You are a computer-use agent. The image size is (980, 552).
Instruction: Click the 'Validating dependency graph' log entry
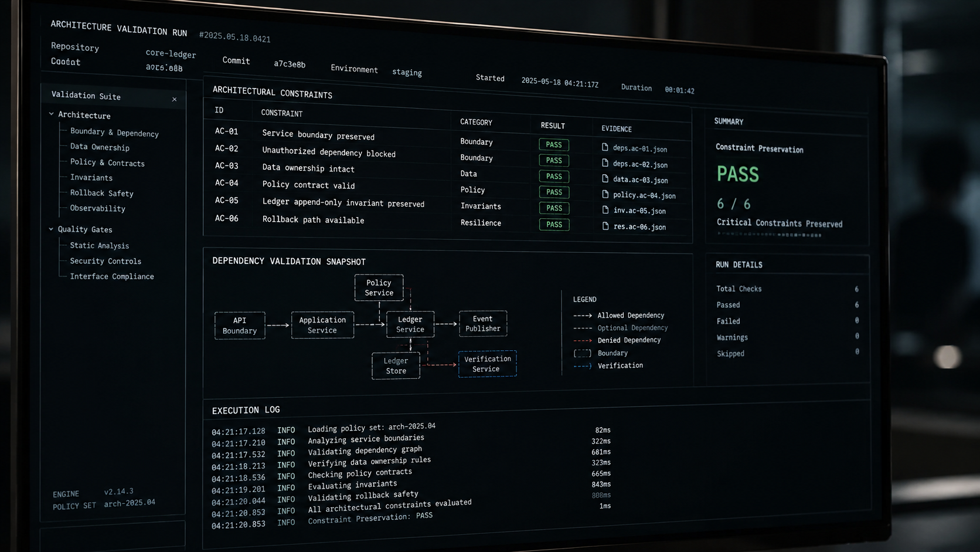pyautogui.click(x=365, y=451)
